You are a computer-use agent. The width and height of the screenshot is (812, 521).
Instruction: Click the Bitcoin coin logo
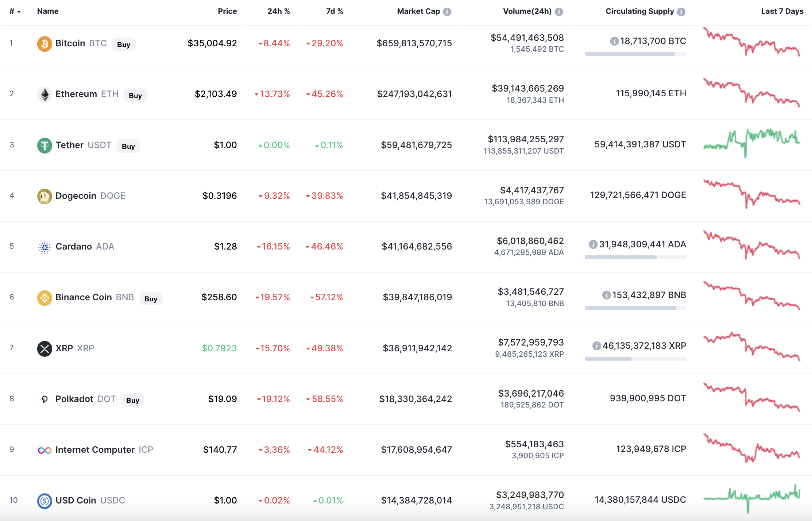pos(45,44)
